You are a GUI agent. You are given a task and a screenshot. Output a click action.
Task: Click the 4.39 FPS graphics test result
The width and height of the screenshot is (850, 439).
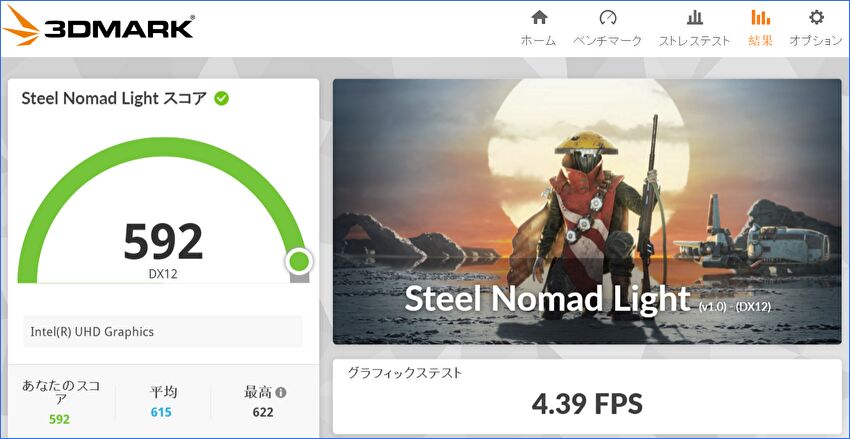587,404
